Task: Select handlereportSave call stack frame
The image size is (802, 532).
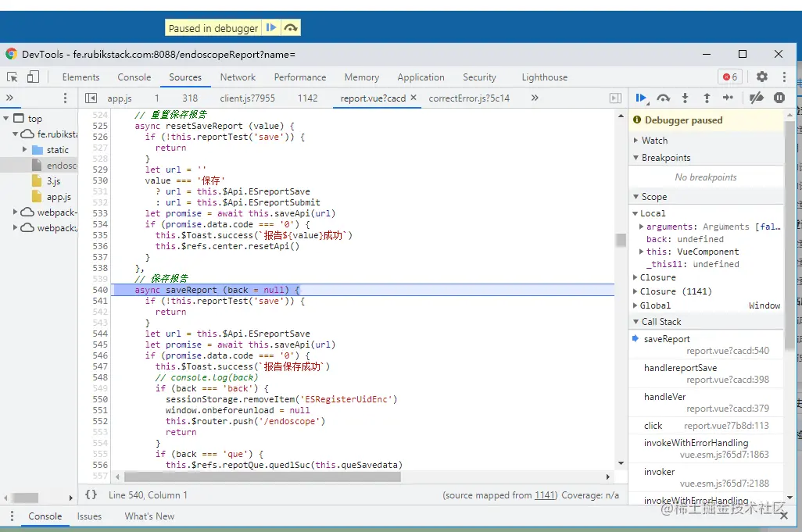Action: coord(680,368)
